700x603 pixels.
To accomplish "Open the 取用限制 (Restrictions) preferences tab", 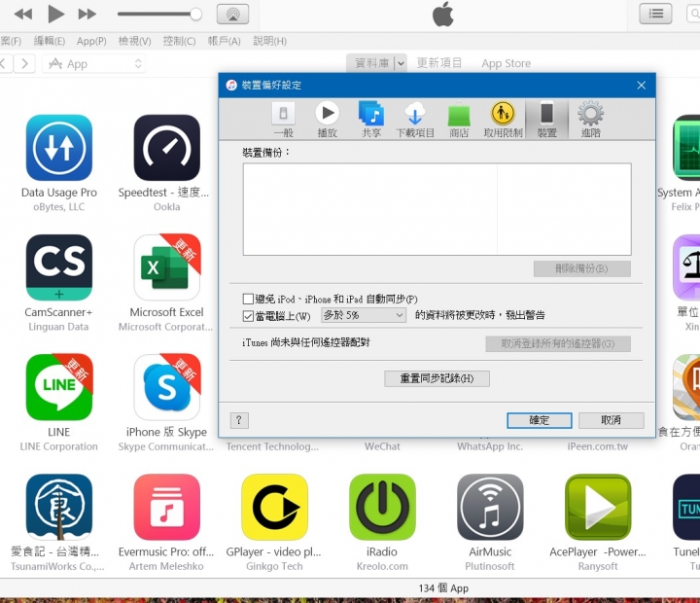I will [x=503, y=120].
